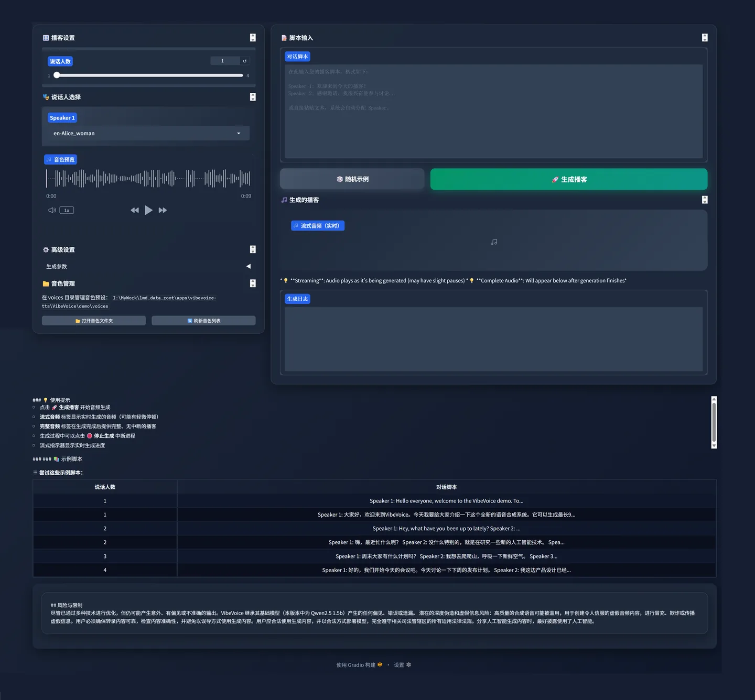Select example row 'Hey, what have you been up to lately'

(x=374, y=529)
